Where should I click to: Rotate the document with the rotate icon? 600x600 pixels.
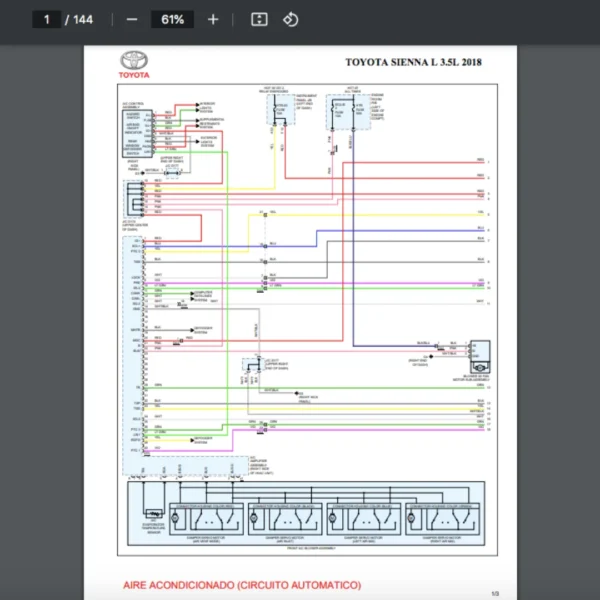pos(290,20)
